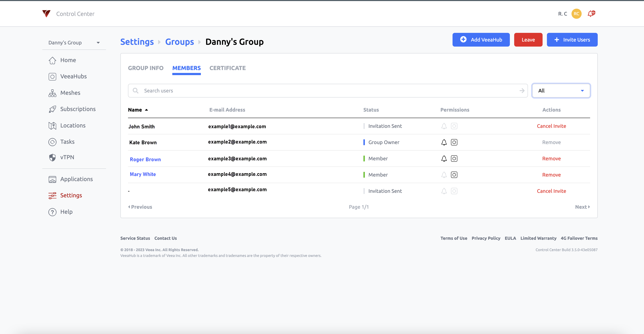Viewport: 644px width, 334px height.
Task: Open the notifications bell with 99+ badge
Action: pos(591,14)
